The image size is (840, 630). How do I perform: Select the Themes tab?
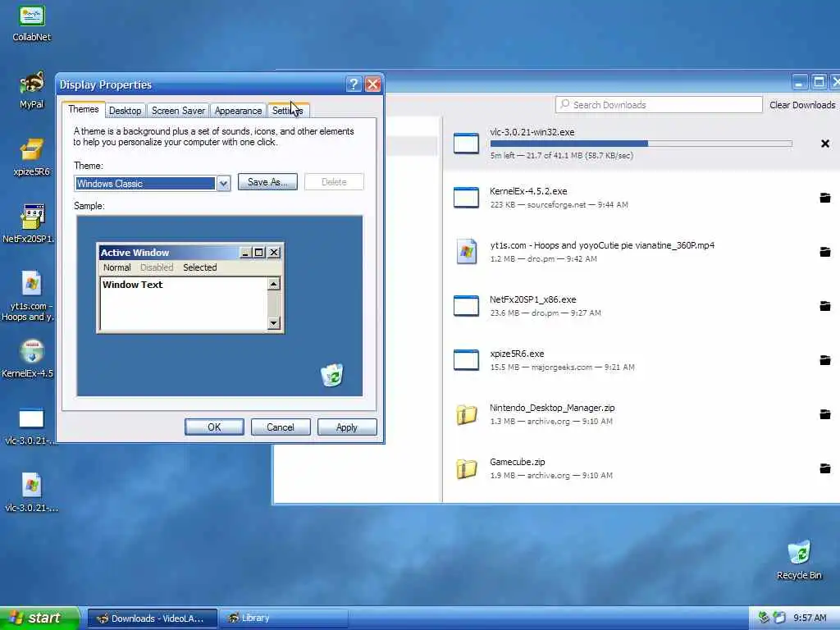[x=83, y=109]
